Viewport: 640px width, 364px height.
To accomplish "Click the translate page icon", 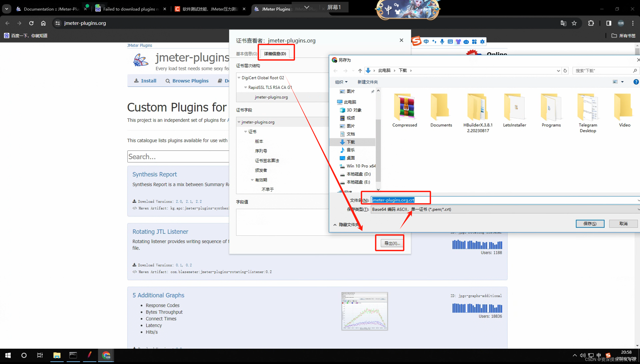I will point(563,23).
